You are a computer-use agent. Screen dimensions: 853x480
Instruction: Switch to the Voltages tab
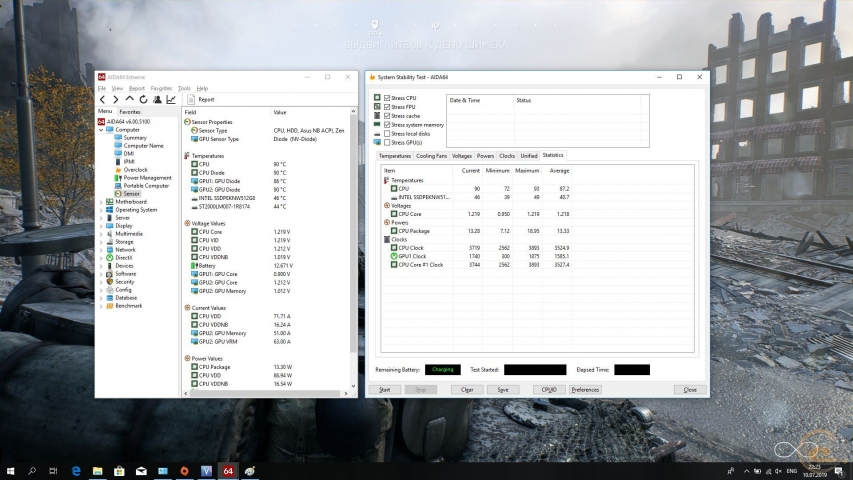tap(462, 156)
